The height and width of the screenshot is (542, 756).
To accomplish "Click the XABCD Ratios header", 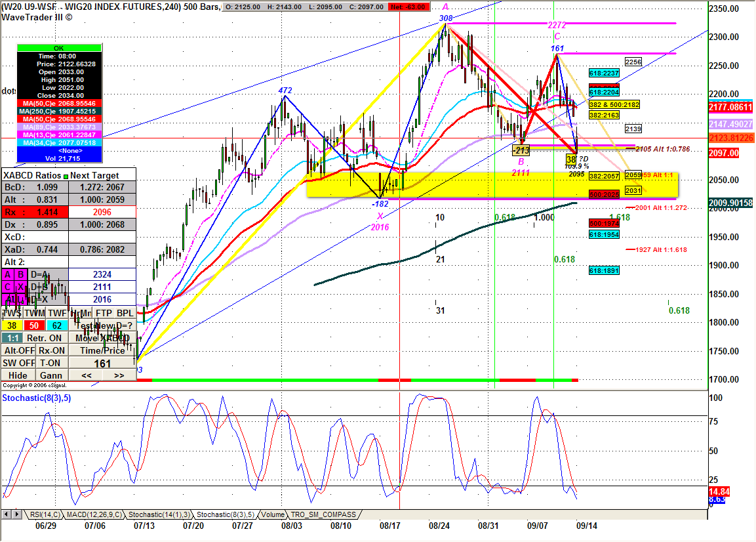I will pos(32,176).
